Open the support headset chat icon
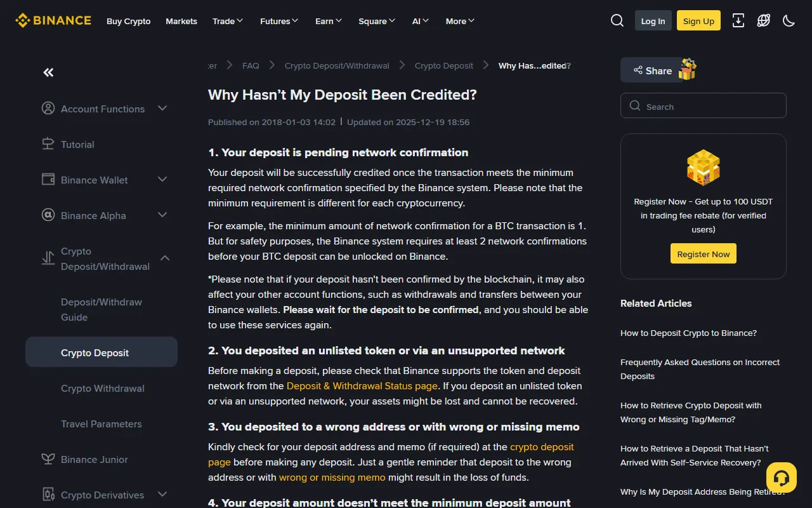 pos(782,478)
